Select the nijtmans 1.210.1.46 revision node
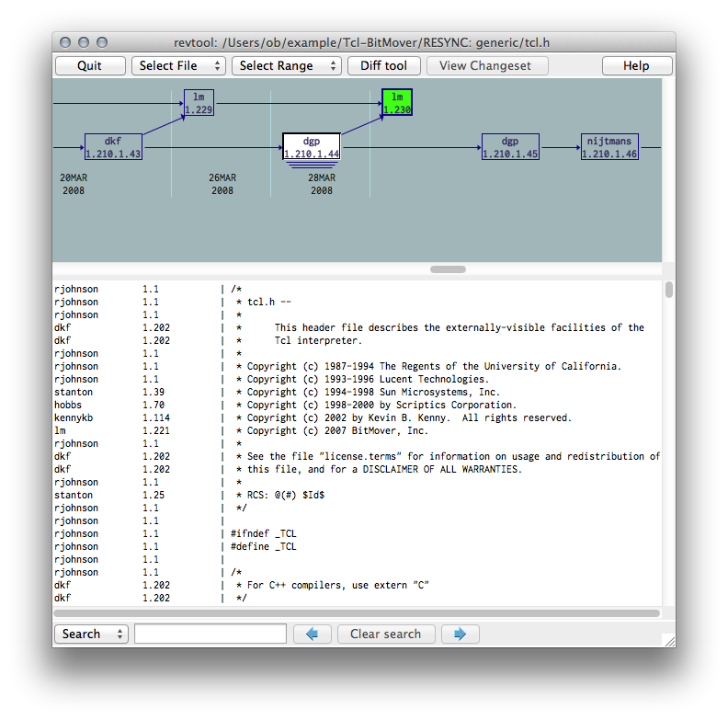This screenshot has width=728, height=720. click(609, 147)
